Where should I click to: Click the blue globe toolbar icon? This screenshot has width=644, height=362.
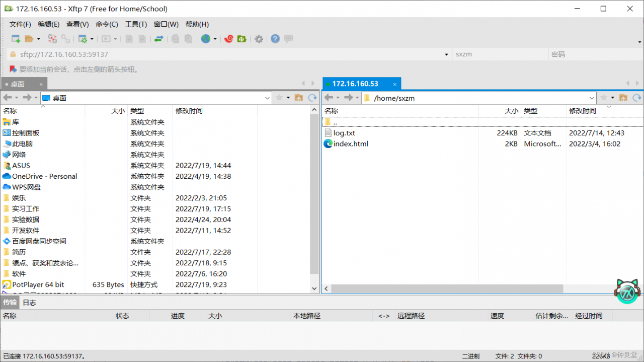[206, 39]
